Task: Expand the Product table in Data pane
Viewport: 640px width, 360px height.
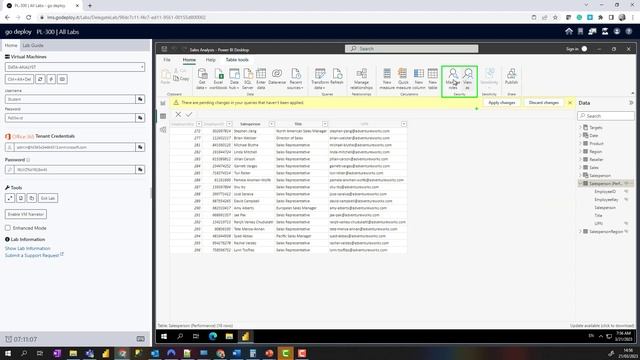Action: (580, 143)
